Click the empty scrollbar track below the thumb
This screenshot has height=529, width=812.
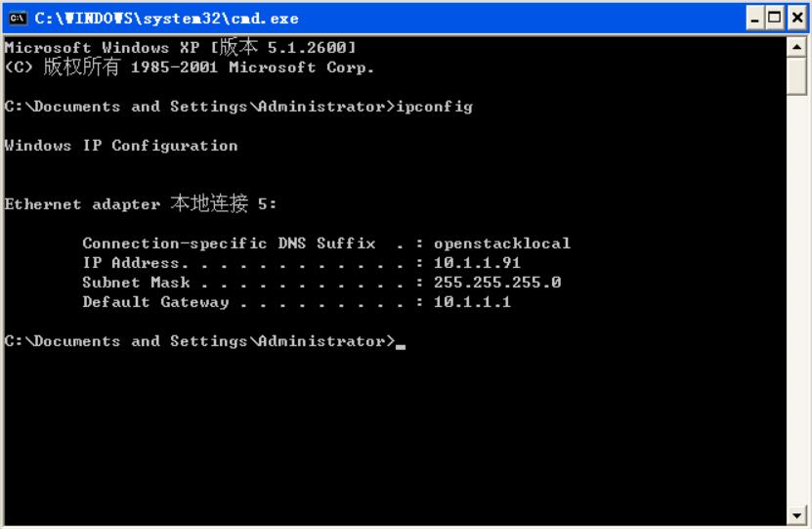pos(797,300)
